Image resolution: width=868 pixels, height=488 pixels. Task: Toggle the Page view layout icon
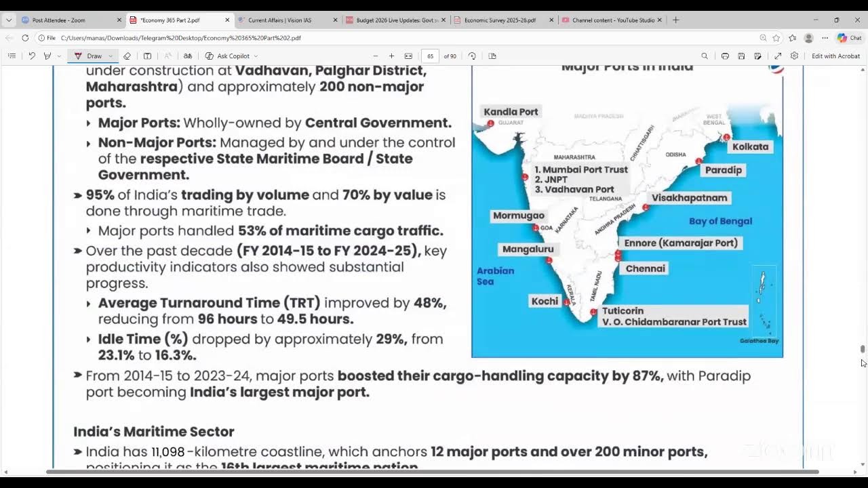(492, 56)
